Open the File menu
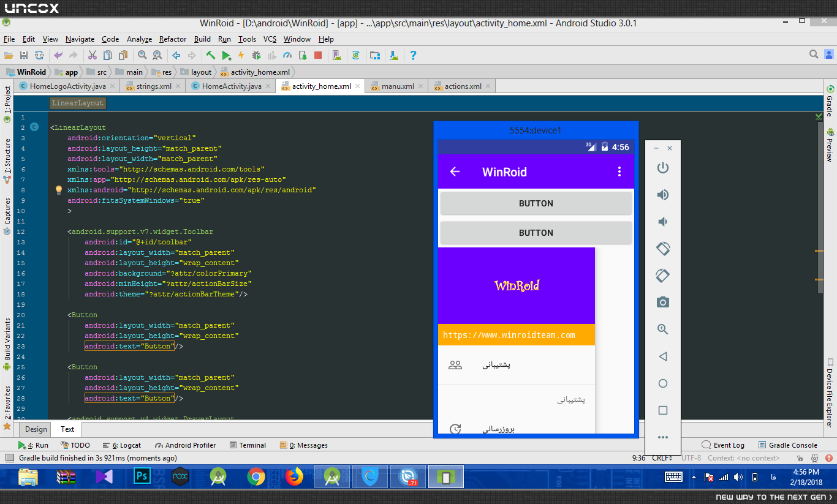Image resolution: width=837 pixels, height=504 pixels. pyautogui.click(x=9, y=39)
